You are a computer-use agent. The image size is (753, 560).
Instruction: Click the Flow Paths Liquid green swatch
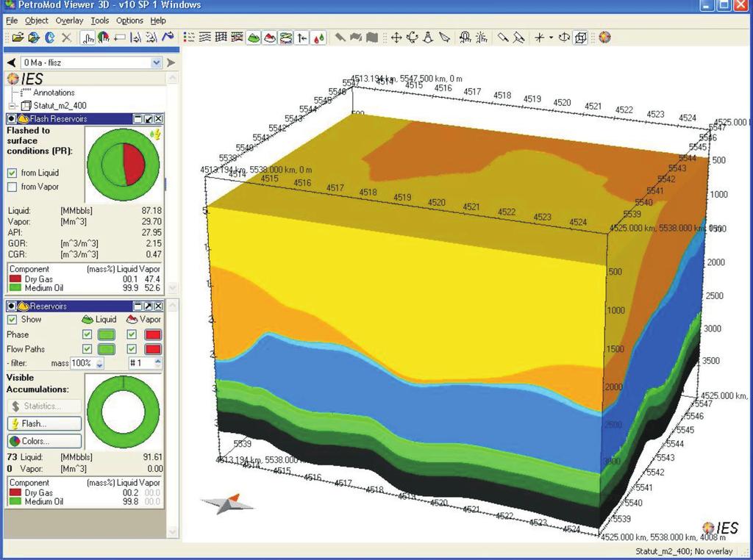[x=107, y=349]
